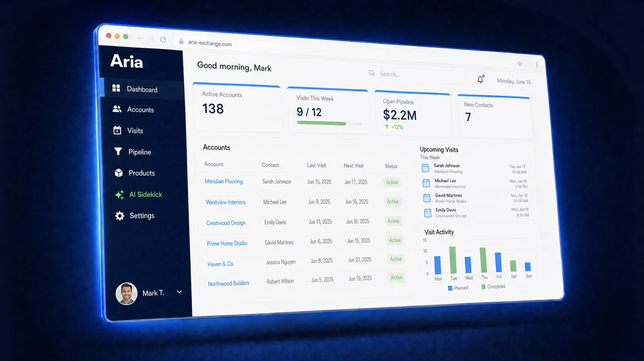Open browser three-dot menu
644x361 pixels.
(x=537, y=65)
